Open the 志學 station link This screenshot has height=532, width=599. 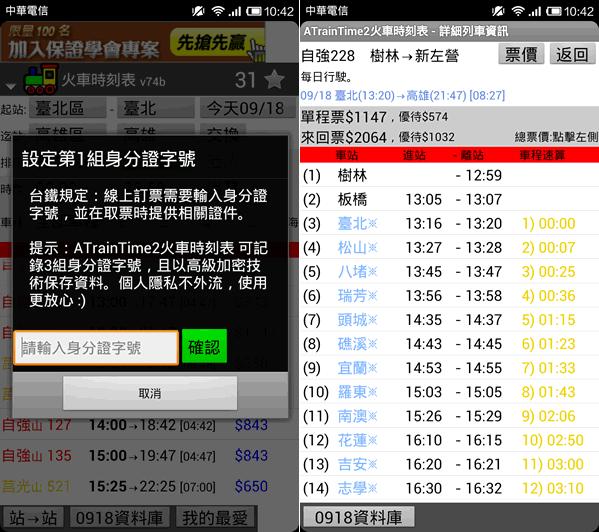pos(357,488)
